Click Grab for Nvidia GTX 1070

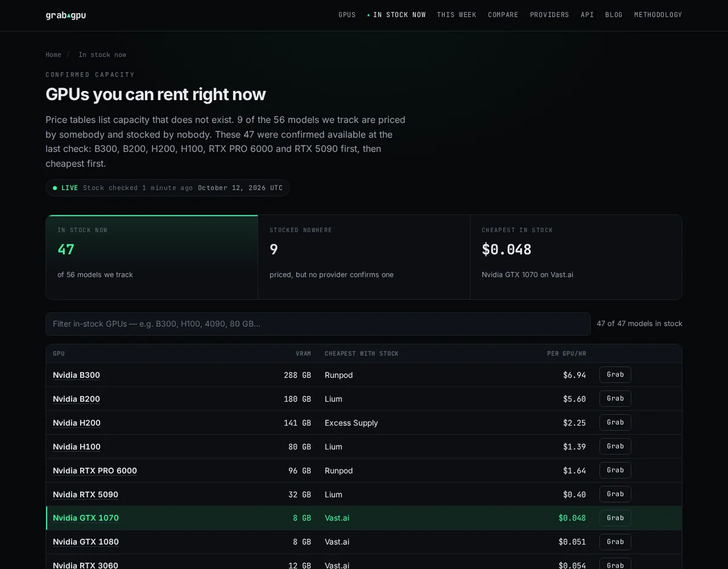615,518
